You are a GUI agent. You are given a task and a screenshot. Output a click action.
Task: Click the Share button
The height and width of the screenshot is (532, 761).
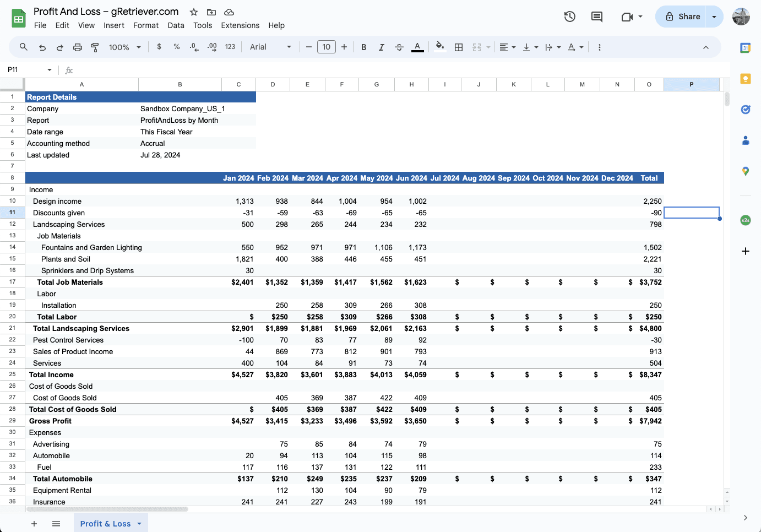[682, 17]
